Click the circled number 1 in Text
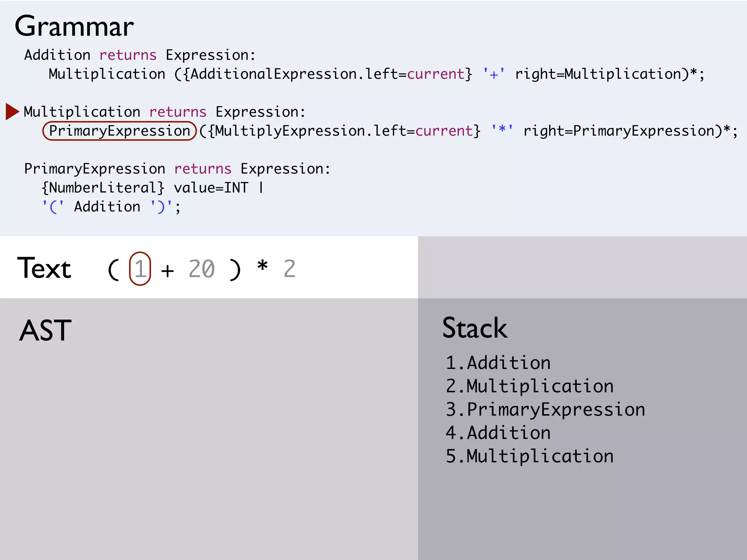 140,269
